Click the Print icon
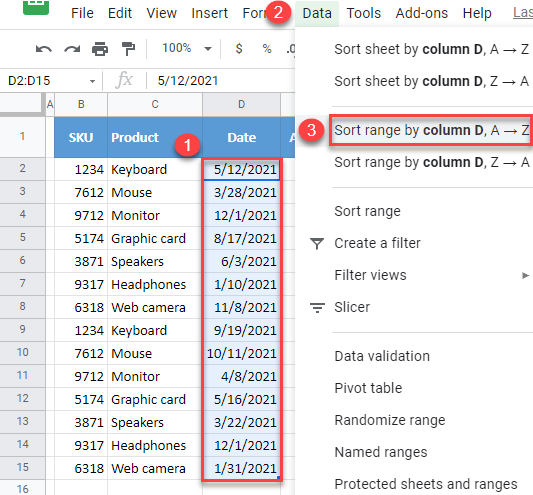The width and height of the screenshot is (533, 495). 100,49
